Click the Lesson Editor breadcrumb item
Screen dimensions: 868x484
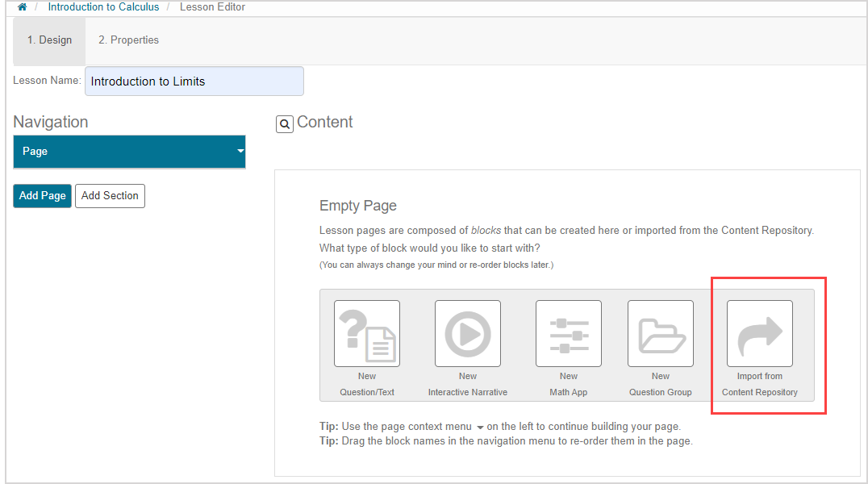(x=211, y=7)
